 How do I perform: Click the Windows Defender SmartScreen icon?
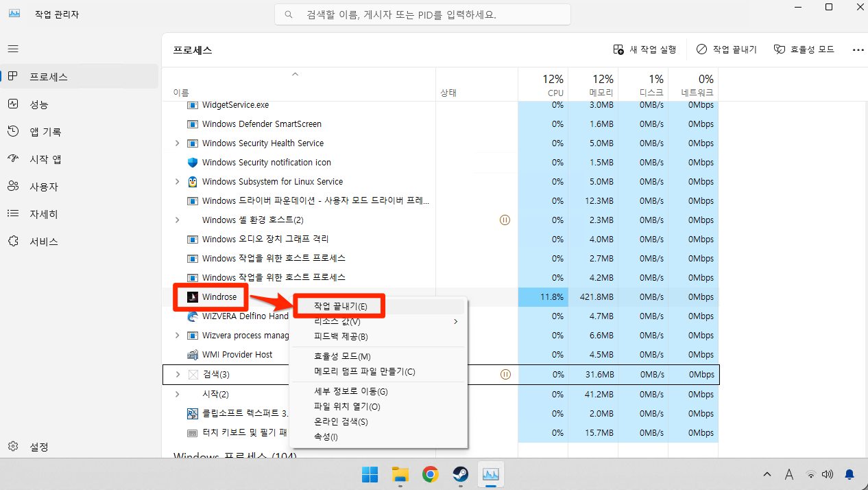[193, 124]
